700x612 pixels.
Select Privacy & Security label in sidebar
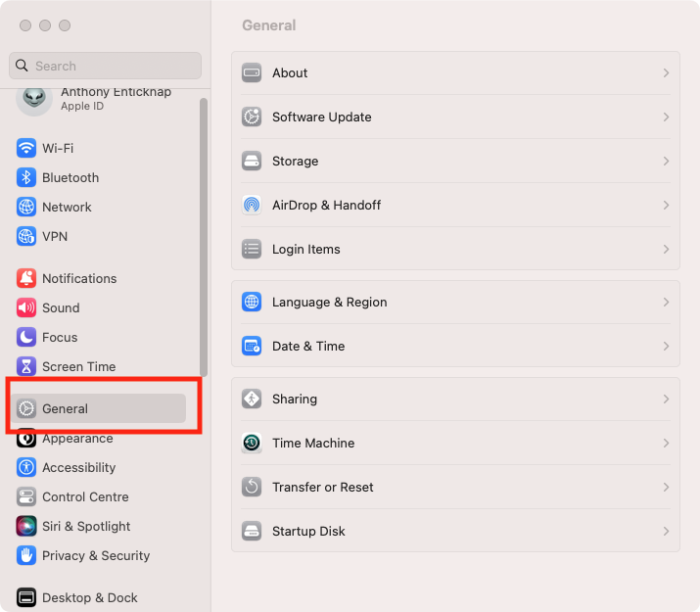coord(96,556)
